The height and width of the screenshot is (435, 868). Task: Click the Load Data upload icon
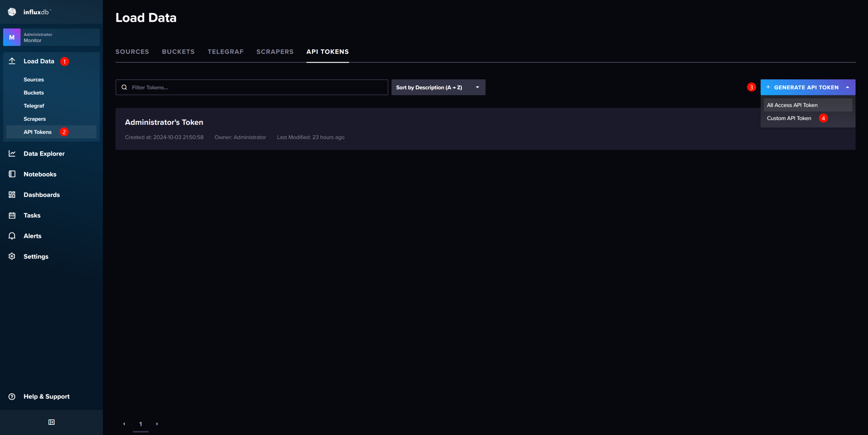coord(12,61)
